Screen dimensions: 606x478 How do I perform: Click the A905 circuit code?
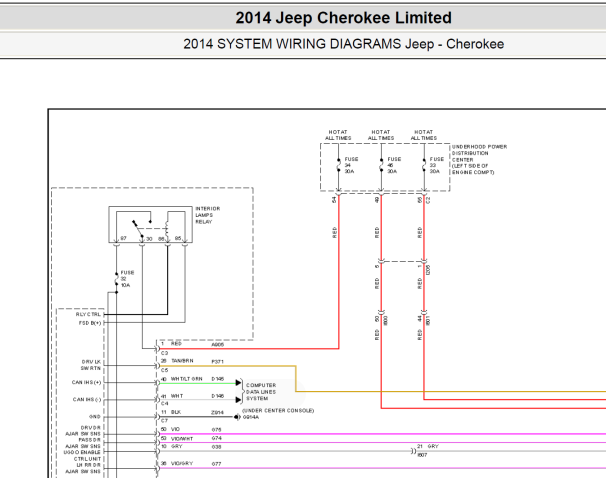pos(218,344)
